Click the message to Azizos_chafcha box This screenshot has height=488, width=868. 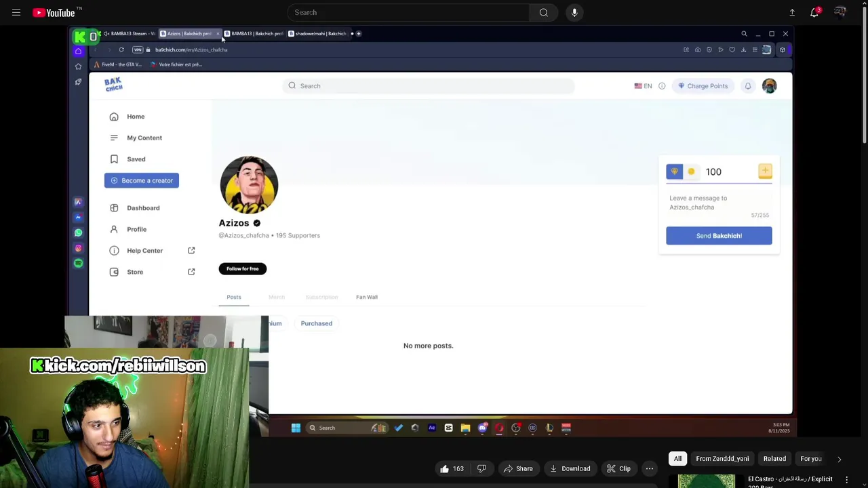point(719,203)
